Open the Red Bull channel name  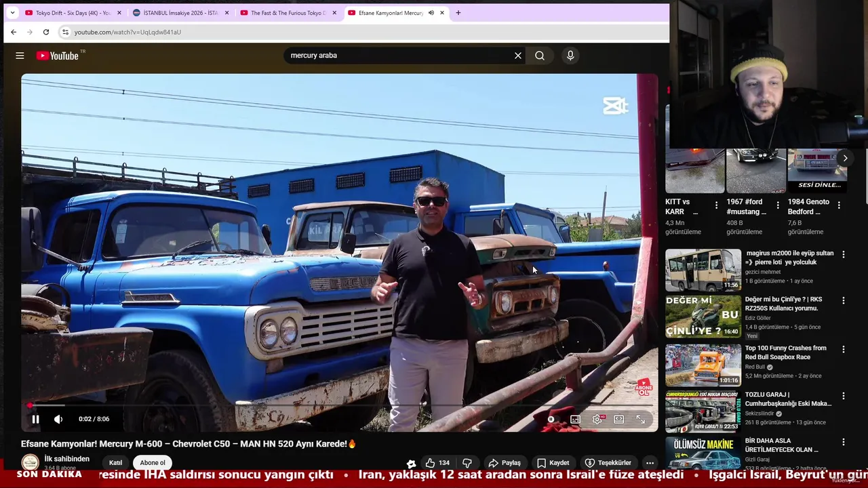click(x=755, y=367)
